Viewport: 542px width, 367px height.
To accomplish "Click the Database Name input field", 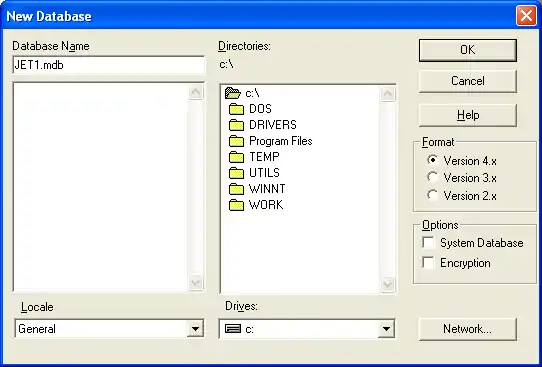I will coord(109,65).
